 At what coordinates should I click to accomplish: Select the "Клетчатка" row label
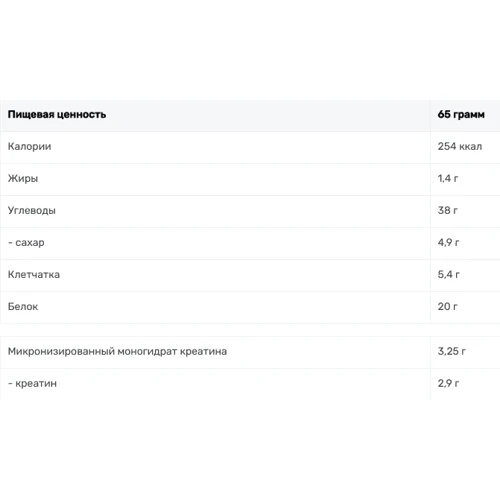[x=34, y=274]
